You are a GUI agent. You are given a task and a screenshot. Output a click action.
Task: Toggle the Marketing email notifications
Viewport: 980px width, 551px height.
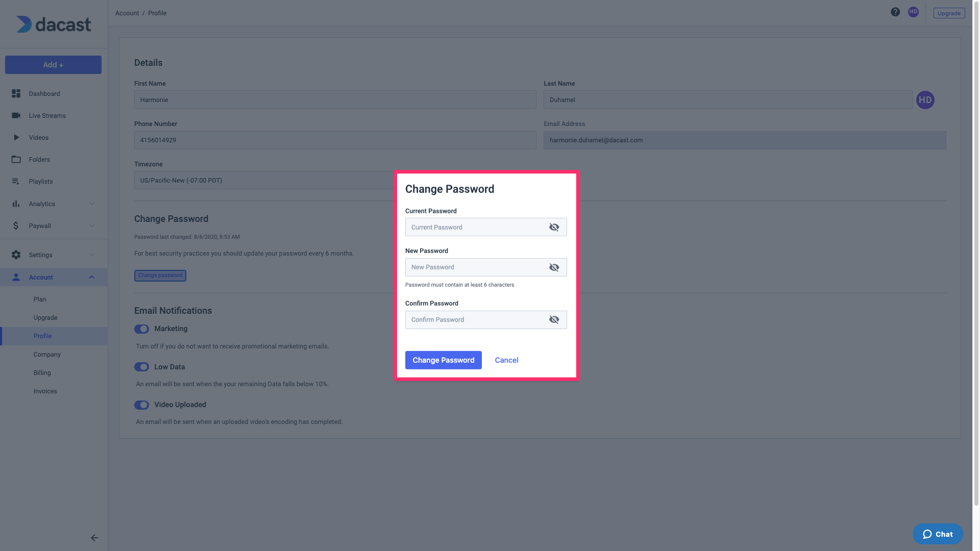(141, 329)
